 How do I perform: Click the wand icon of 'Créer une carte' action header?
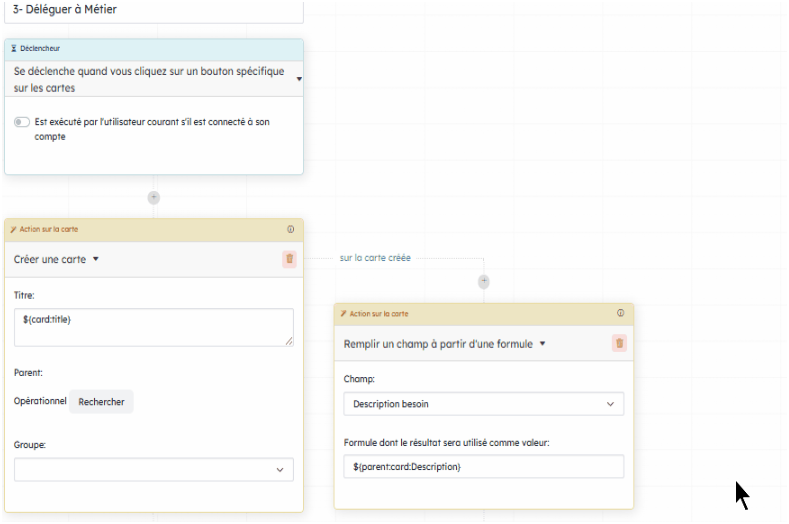pos(13,229)
